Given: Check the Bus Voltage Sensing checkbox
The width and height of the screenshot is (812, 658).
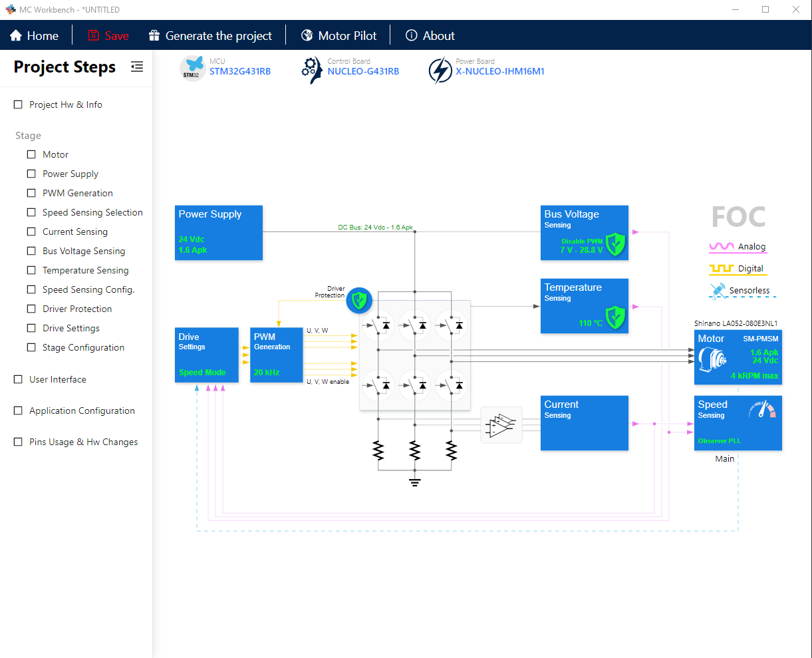Looking at the screenshot, I should tap(31, 251).
